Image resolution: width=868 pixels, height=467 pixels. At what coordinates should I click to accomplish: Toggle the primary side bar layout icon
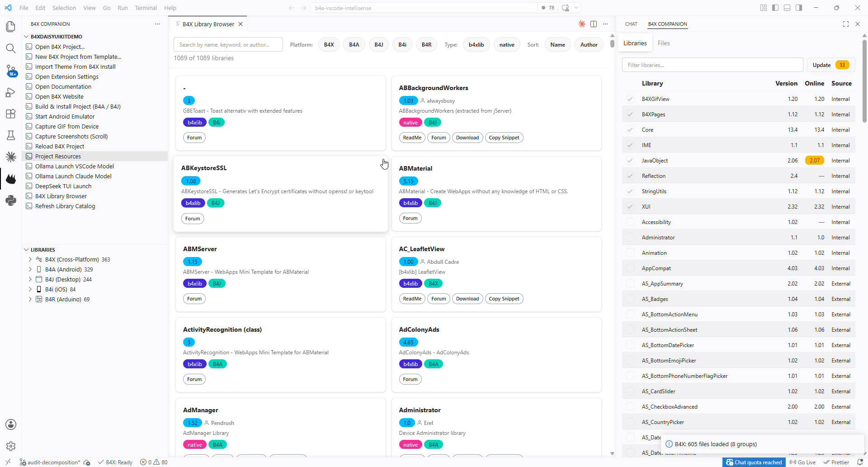[775, 8]
